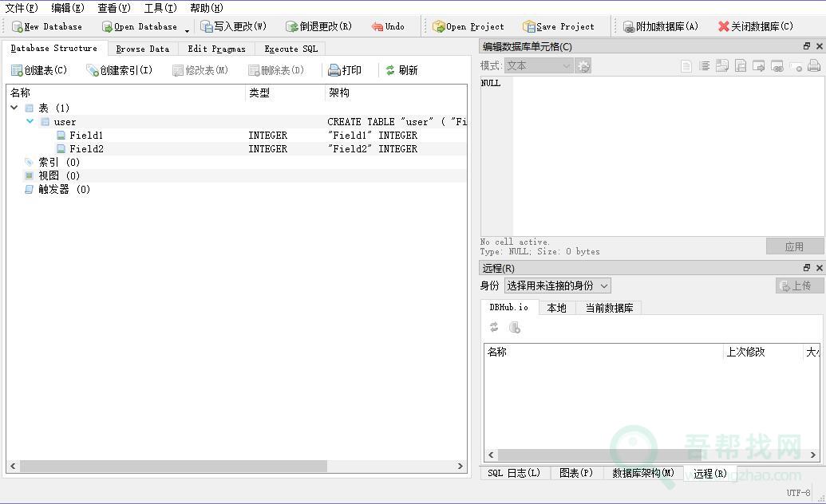Select the Field1 row in tree
This screenshot has height=504, width=826.
[x=86, y=136]
